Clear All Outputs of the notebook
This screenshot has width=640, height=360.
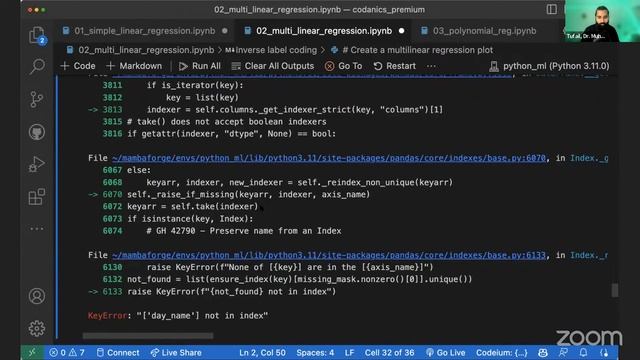point(273,66)
